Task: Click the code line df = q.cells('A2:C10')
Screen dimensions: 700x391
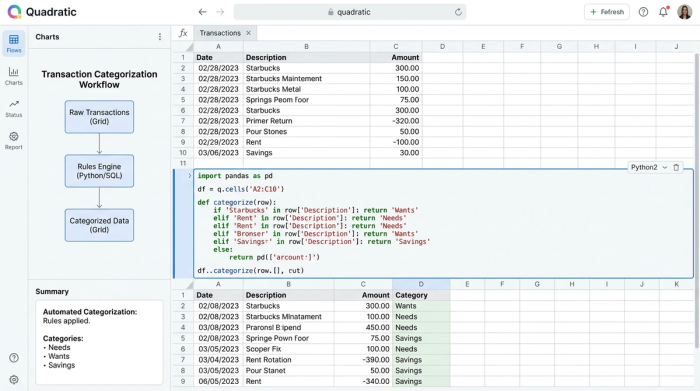Action: coord(241,189)
